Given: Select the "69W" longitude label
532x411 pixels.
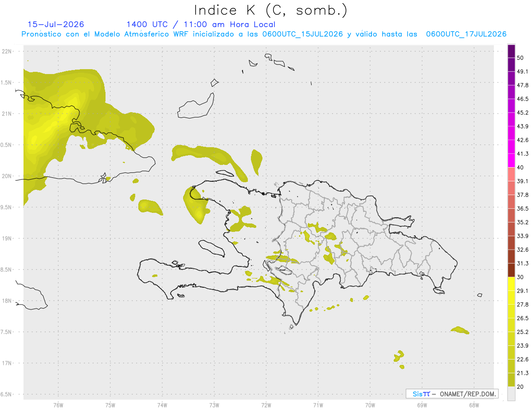Looking at the screenshot, I should pos(422,405).
